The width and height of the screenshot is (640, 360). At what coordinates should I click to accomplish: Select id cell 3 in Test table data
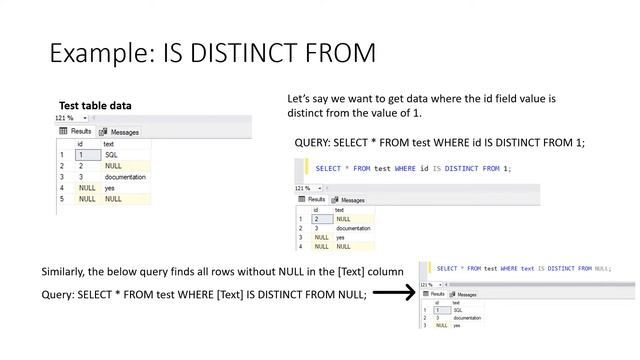tap(88, 177)
